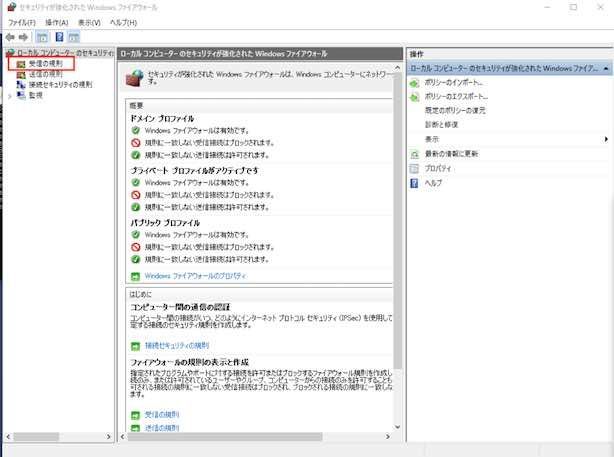Click center pane scroll down arrow
This screenshot has width=614, height=457.
(x=397, y=427)
